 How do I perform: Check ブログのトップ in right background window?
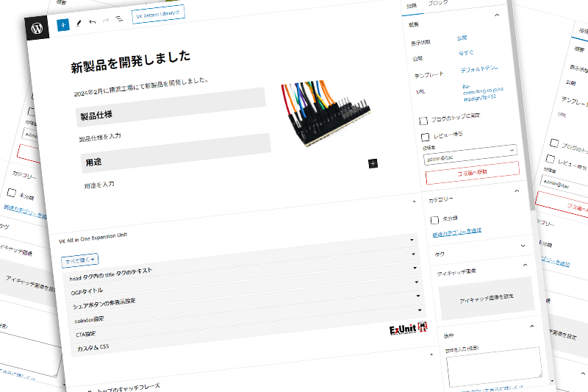pos(554,143)
